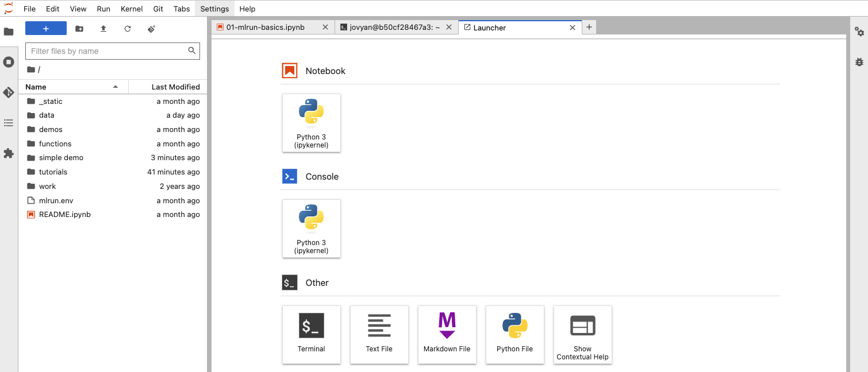The height and width of the screenshot is (372, 868).
Task: Open the Debugger panel on right sidebar
Action: [x=859, y=61]
